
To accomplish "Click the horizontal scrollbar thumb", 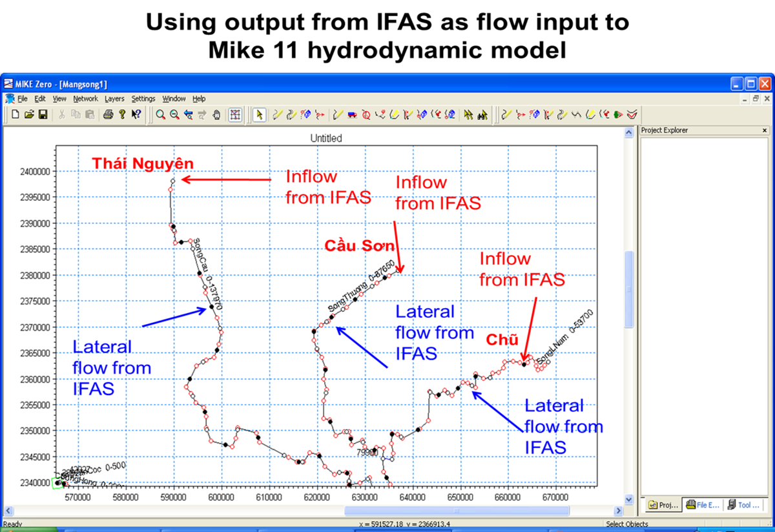I will pos(456,511).
